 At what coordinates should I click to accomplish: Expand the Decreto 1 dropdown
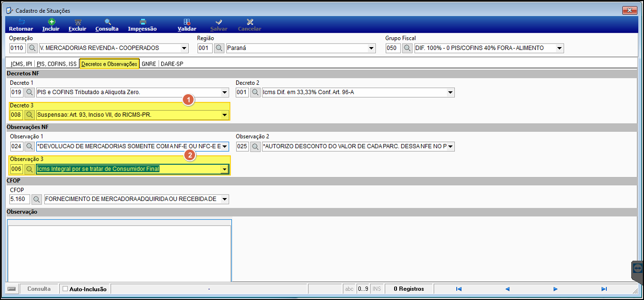(x=225, y=92)
